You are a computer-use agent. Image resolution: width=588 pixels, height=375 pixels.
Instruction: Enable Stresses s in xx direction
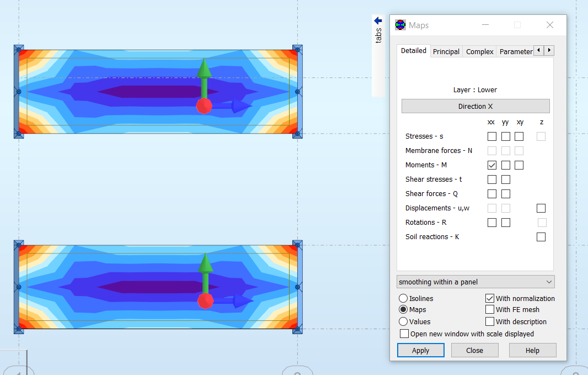pos(491,136)
